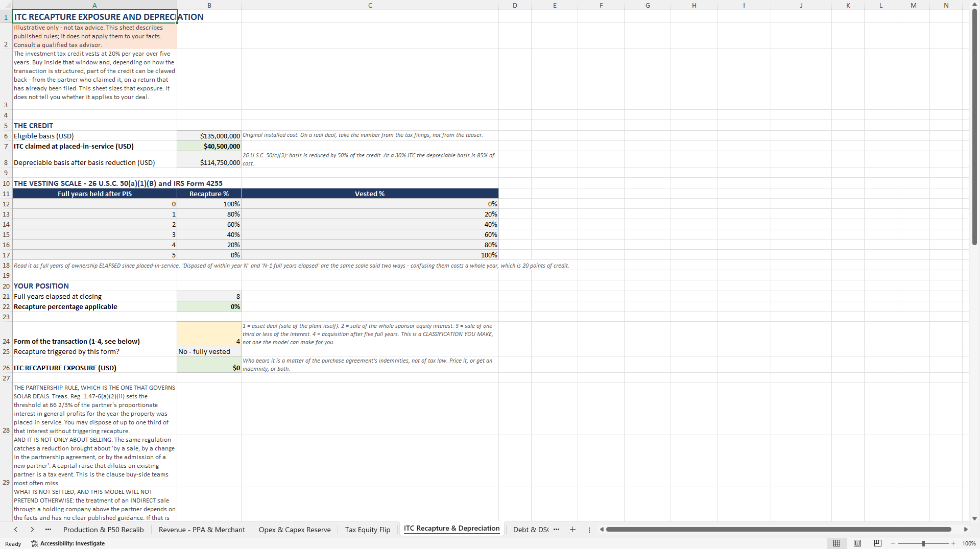Open the partially hidden Debt & DSCR tab
This screenshot has height=549, width=980.
[531, 530]
